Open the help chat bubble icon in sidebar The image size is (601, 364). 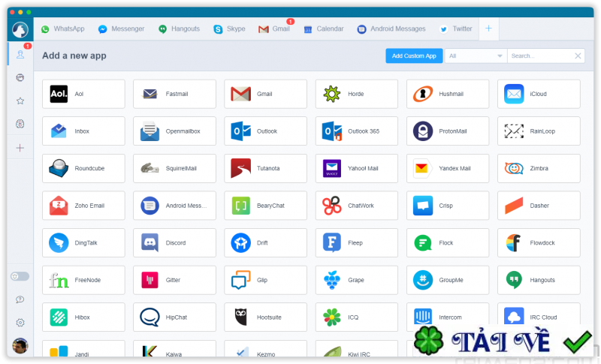[20, 299]
